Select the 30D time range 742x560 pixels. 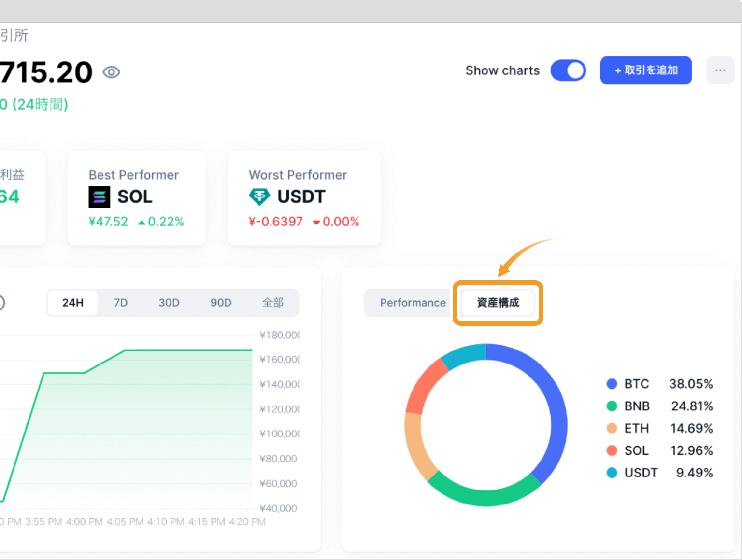tap(169, 303)
